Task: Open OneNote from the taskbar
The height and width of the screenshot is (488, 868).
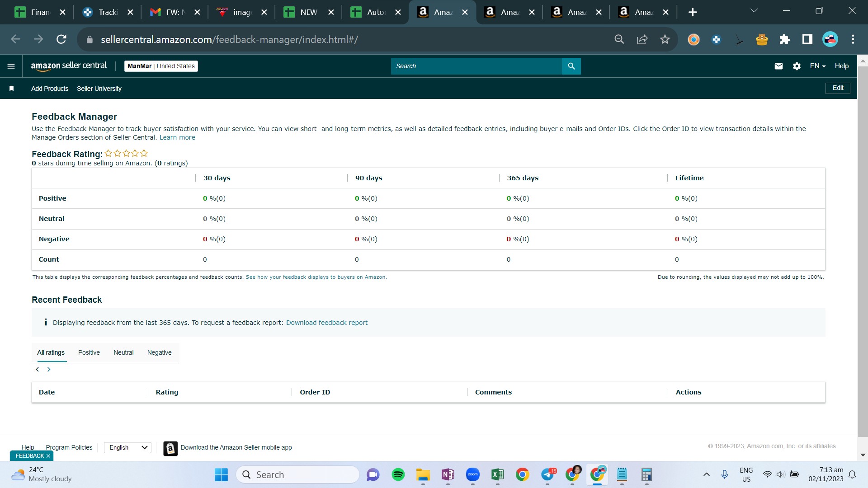Action: (448, 475)
